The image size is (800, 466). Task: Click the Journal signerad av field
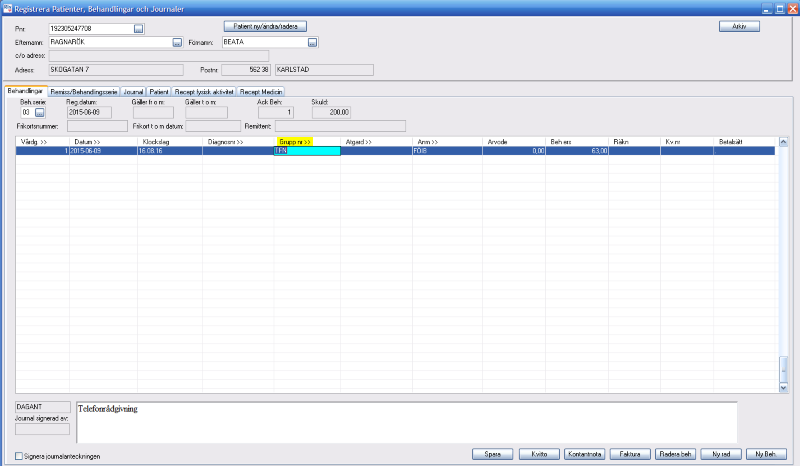coord(42,429)
